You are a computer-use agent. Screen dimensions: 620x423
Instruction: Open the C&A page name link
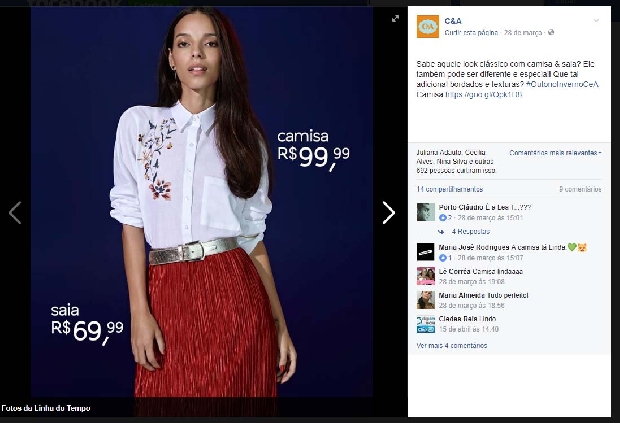point(453,21)
